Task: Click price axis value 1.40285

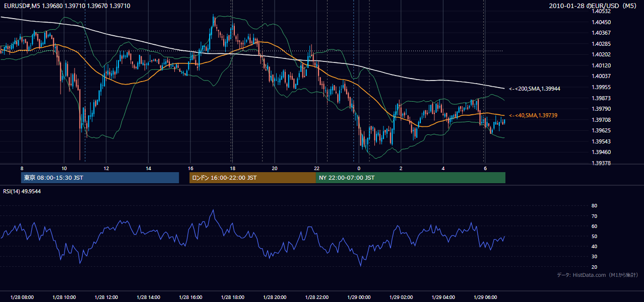Action: tap(601, 44)
